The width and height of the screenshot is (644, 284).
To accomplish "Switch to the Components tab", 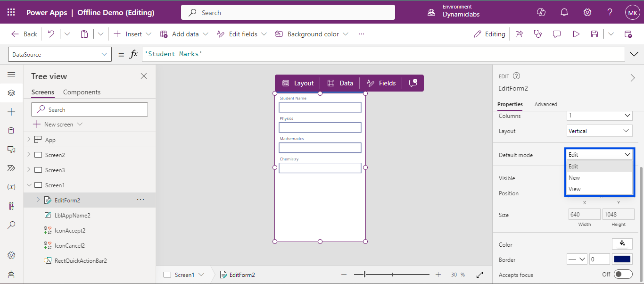I will tap(82, 92).
